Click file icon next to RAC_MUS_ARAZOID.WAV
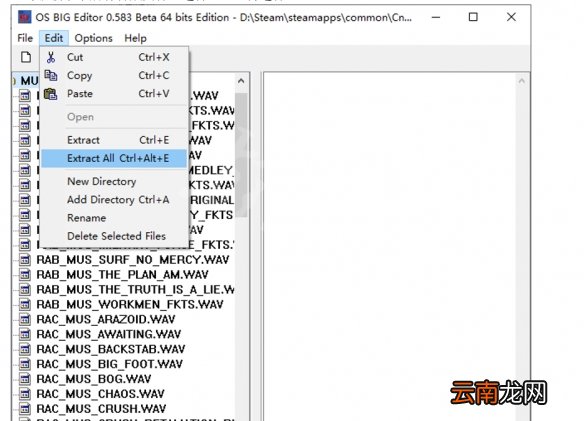584x421 pixels. pos(25,319)
